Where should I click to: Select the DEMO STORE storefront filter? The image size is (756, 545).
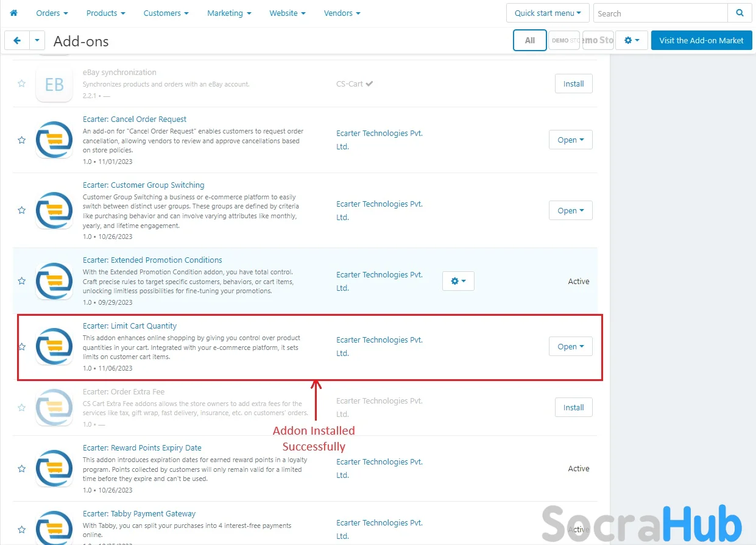(x=564, y=40)
